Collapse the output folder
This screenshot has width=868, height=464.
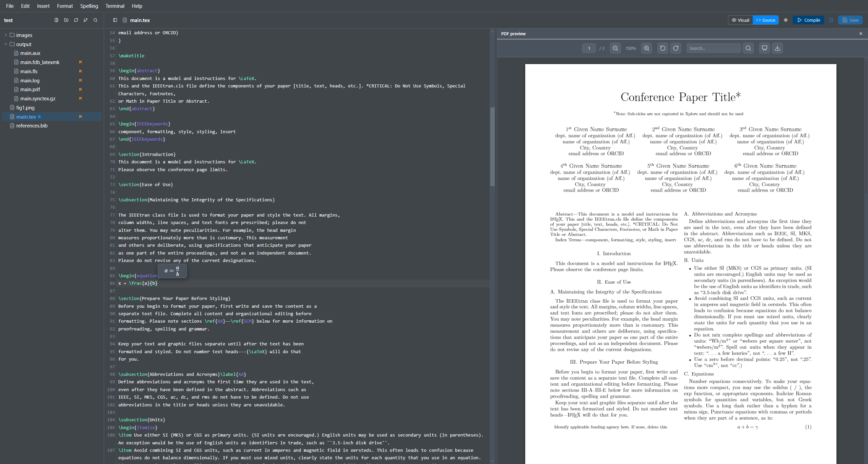click(6, 44)
